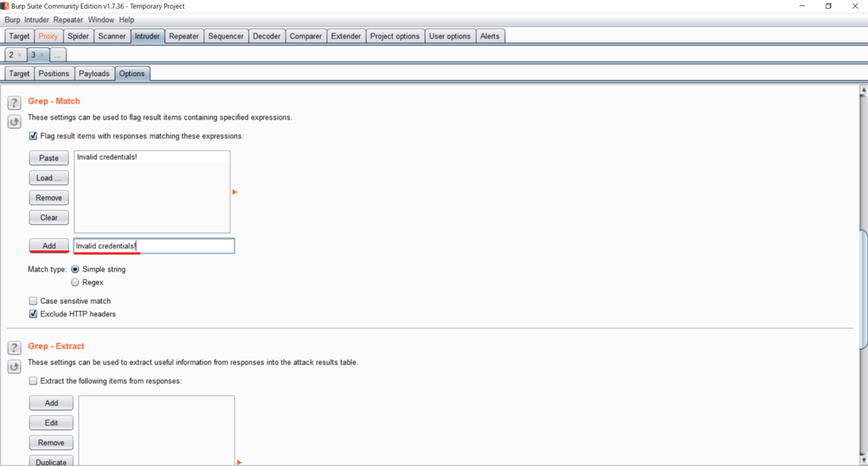Viewport: 868px width, 466px height.
Task: Select attack tab 2
Action: coord(11,55)
